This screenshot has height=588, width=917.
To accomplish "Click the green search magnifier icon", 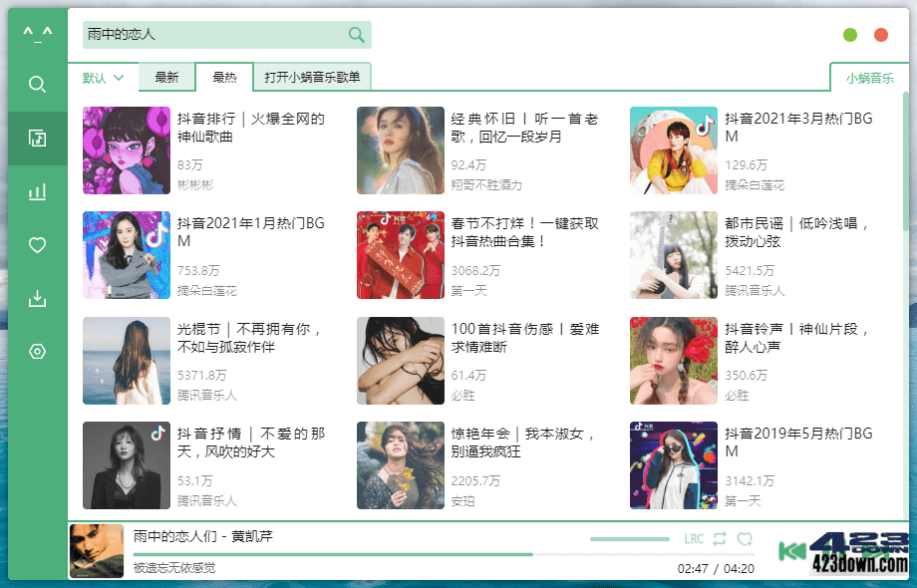I will [356, 34].
